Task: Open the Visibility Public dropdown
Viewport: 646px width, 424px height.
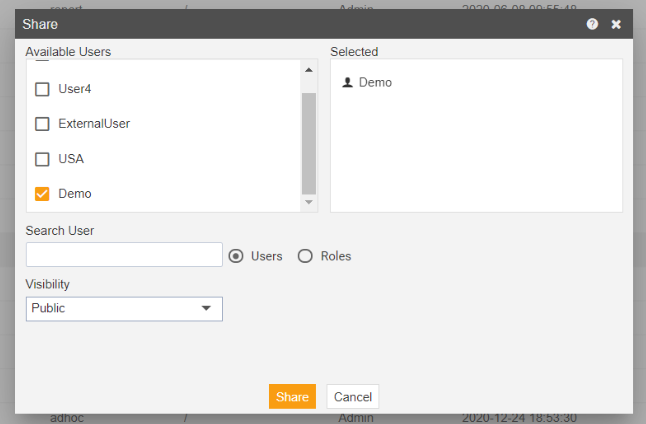Action: tap(124, 309)
